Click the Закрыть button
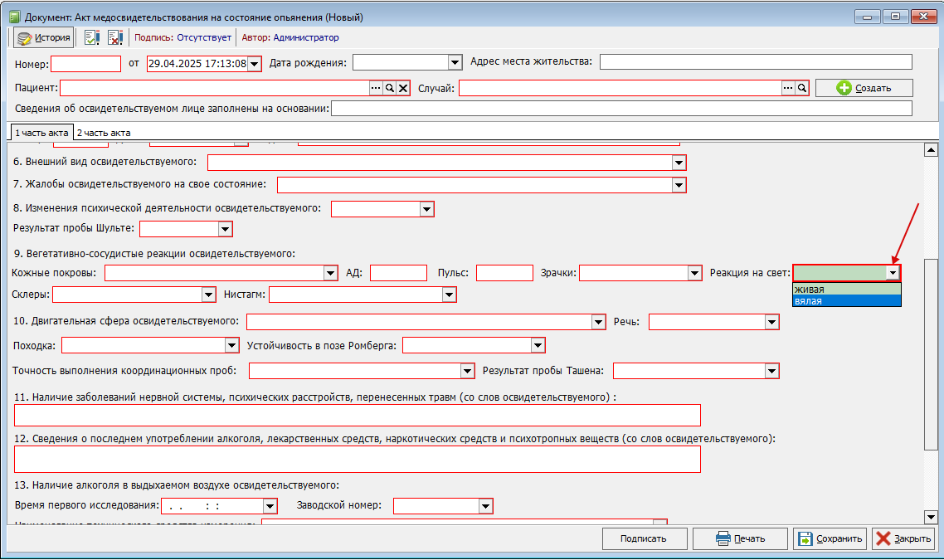The width and height of the screenshot is (944, 560). pyautogui.click(x=903, y=539)
